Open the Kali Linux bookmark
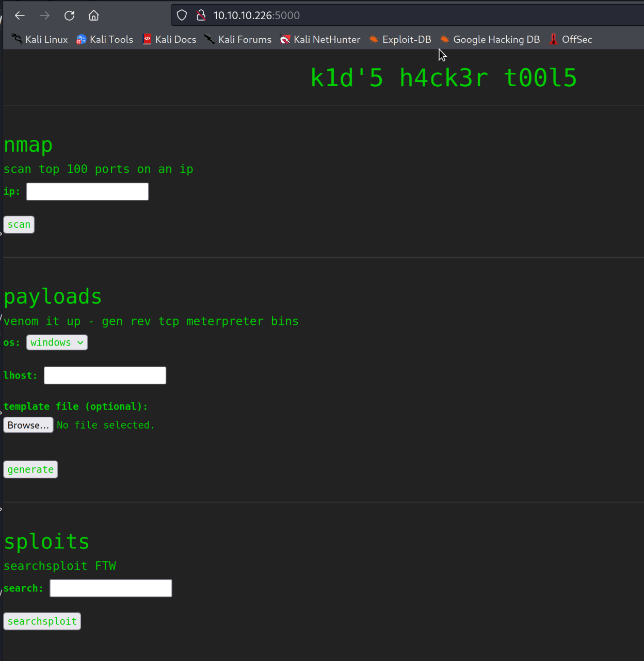 point(40,39)
